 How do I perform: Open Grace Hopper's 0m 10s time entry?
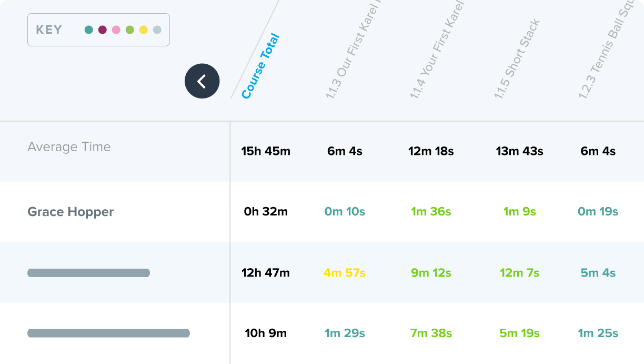pyautogui.click(x=345, y=212)
